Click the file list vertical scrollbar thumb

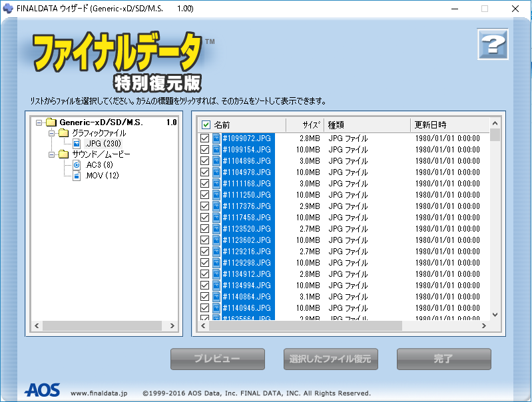(x=495, y=134)
